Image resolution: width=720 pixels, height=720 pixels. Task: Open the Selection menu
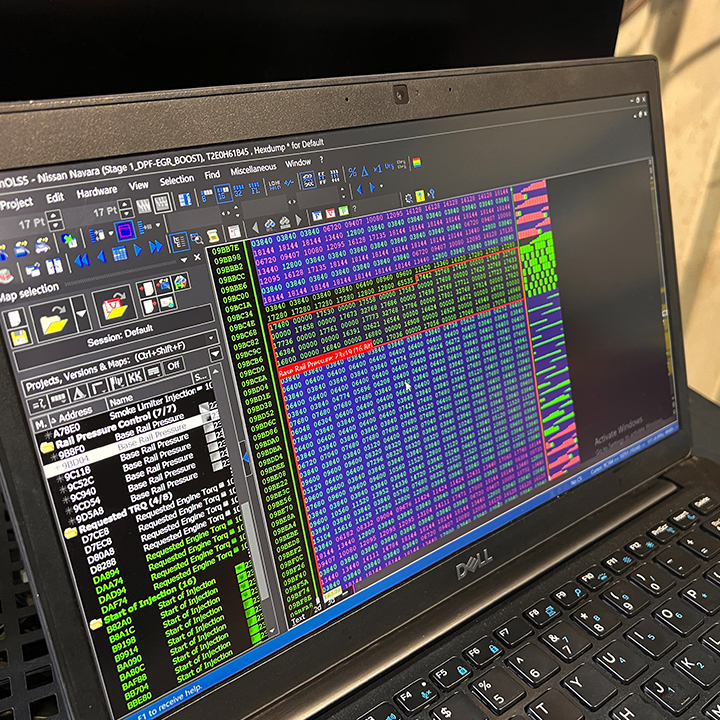pyautogui.click(x=177, y=180)
